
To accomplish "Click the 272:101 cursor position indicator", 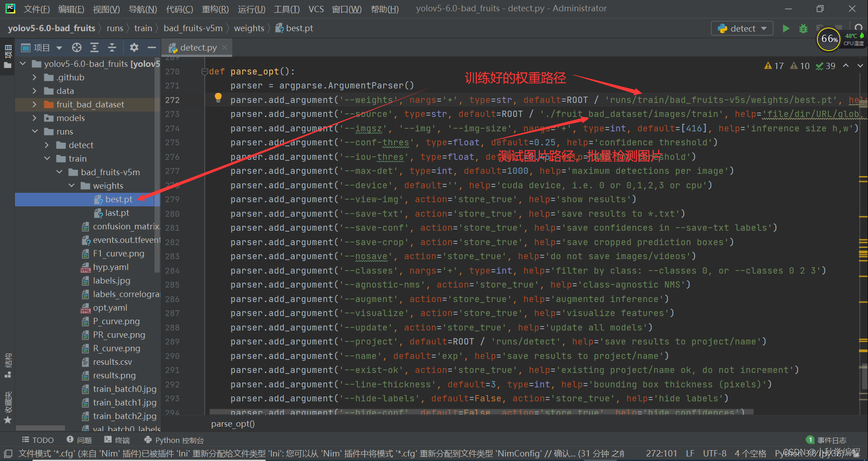I will tap(662, 453).
